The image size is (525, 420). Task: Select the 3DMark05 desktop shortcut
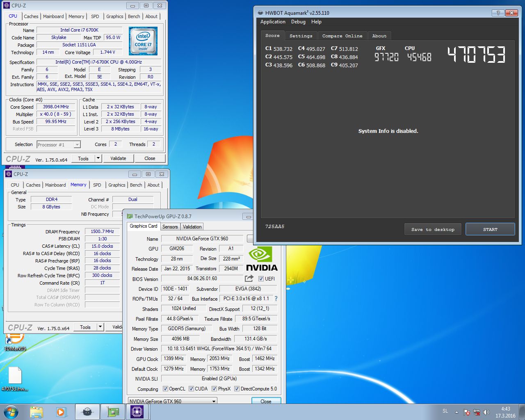coord(15,341)
